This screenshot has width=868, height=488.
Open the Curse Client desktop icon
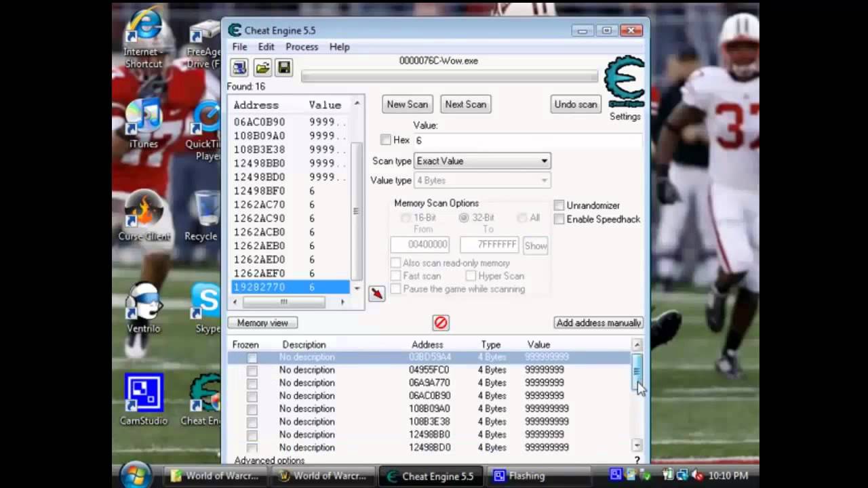point(144,217)
